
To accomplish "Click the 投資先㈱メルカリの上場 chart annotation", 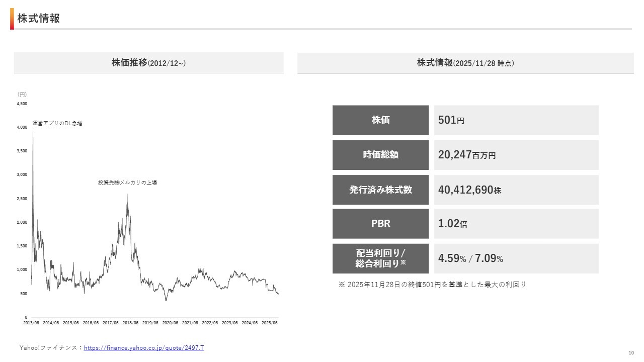I will pyautogui.click(x=127, y=183).
